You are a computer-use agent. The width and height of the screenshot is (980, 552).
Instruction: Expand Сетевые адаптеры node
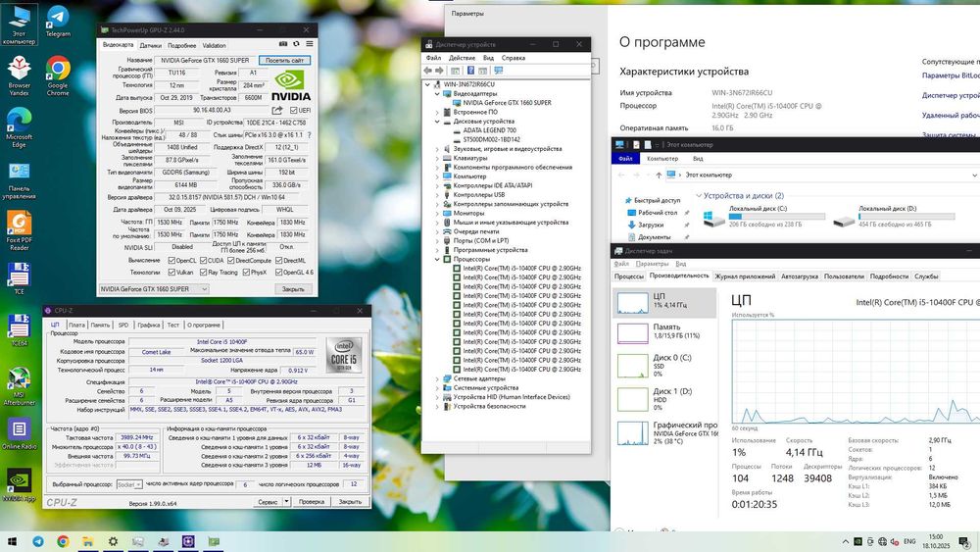437,378
